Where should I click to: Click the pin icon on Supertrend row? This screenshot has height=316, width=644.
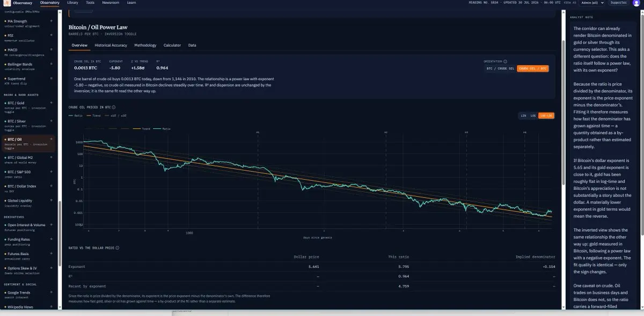click(51, 78)
